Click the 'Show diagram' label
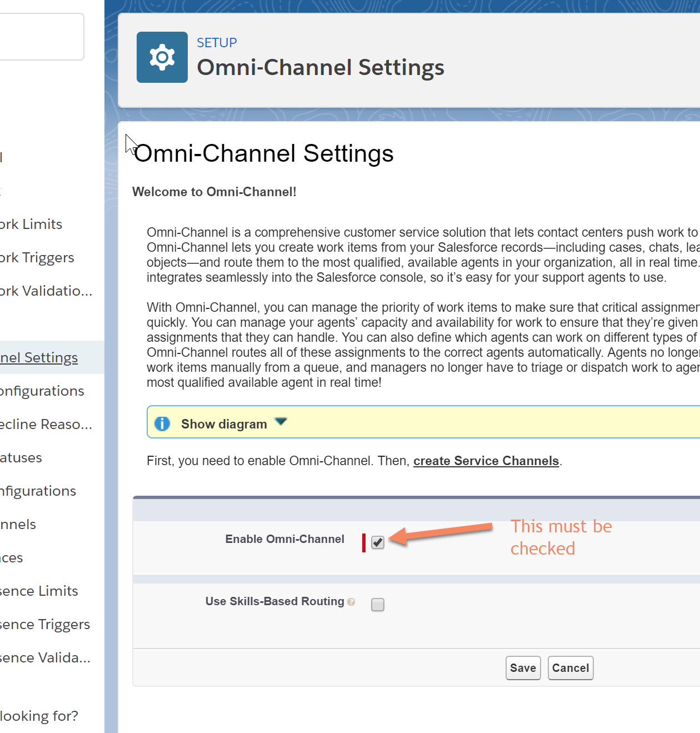The image size is (700, 733). (224, 424)
